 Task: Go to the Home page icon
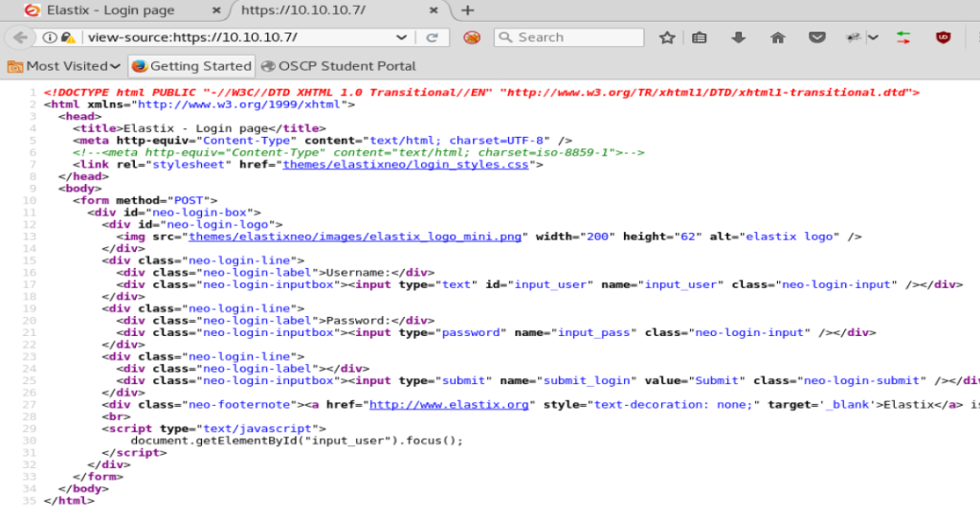777,37
